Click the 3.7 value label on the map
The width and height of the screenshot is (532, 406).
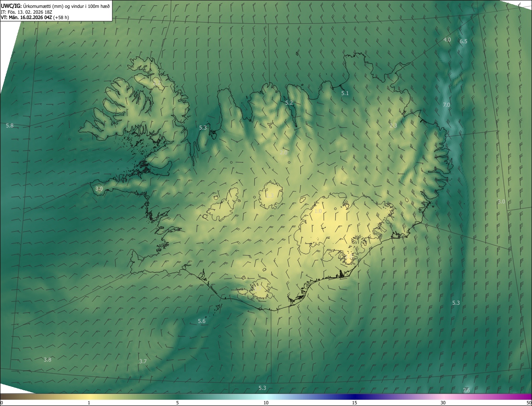143,361
